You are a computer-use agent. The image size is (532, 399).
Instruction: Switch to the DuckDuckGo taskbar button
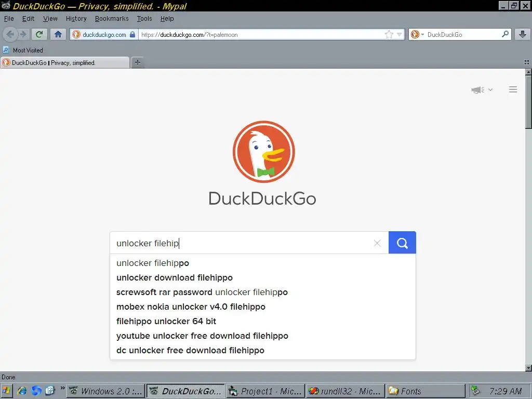tap(186, 391)
